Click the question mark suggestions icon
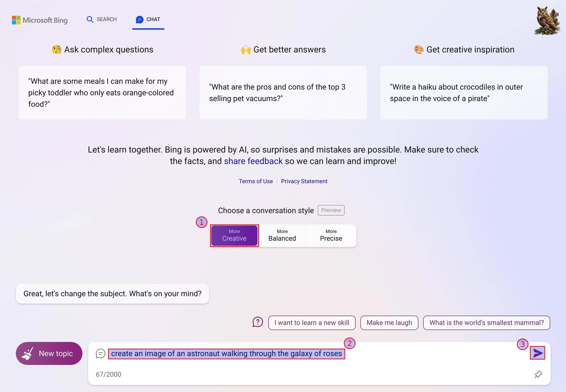Screen dimensions: 566x392 (x=257, y=322)
